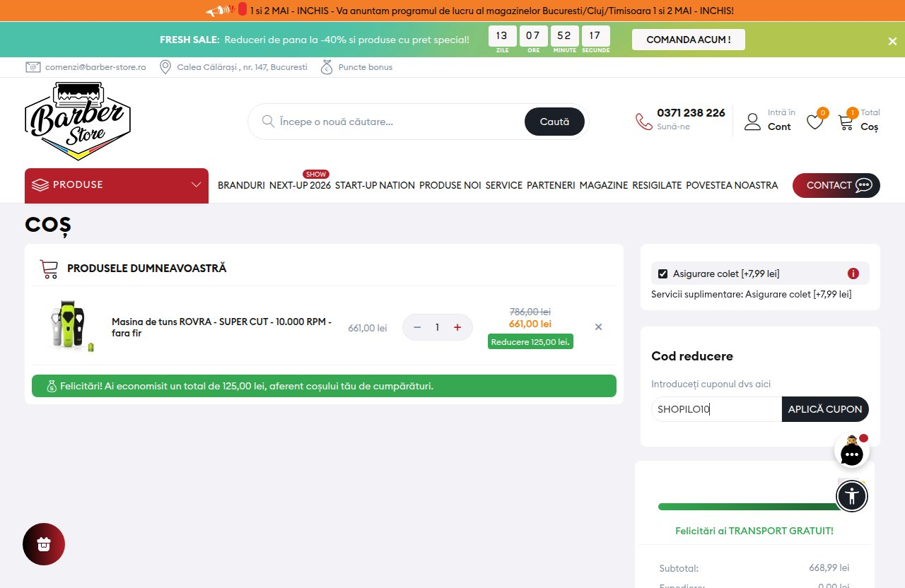Click the Reducere 125,00 lei badge

pos(530,341)
